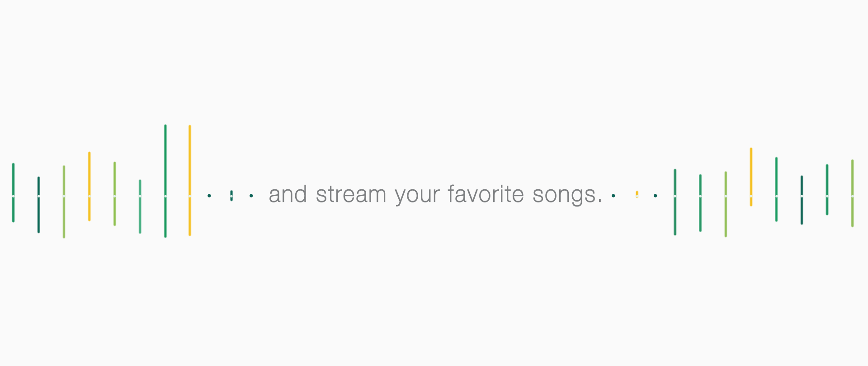Click the dot immediately before the word 'and'
868x366 pixels.
pyautogui.click(x=251, y=196)
